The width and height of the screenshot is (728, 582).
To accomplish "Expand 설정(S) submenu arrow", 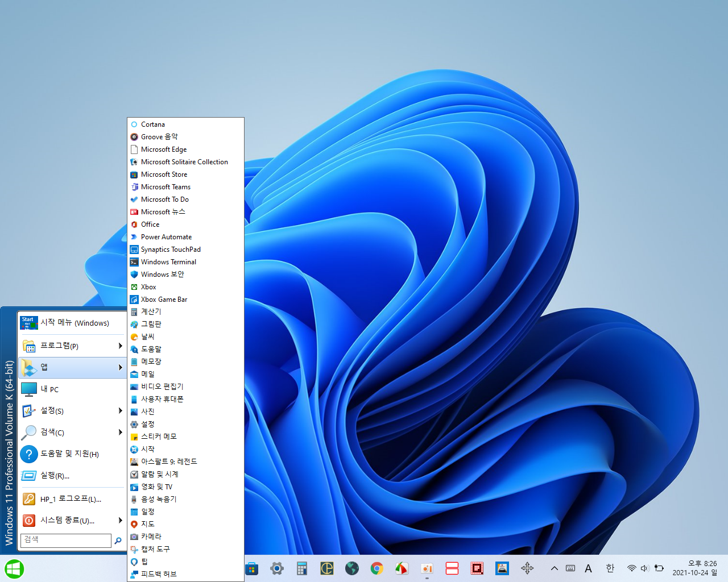I will (120, 410).
